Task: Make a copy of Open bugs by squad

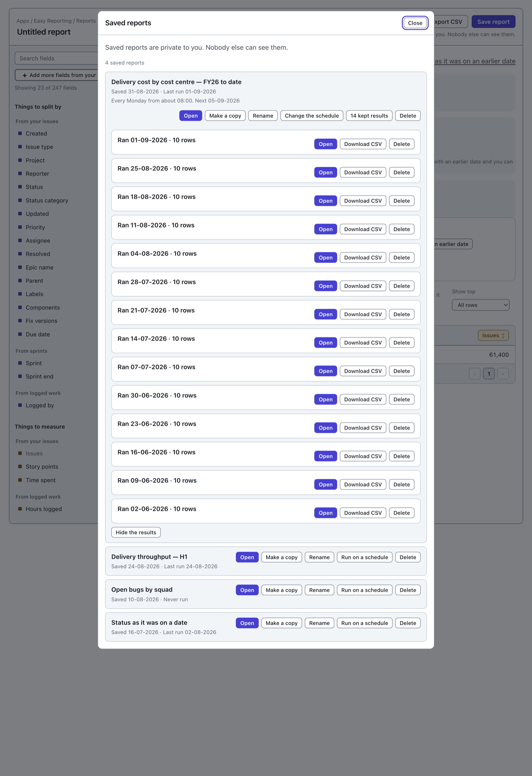Action: (281, 590)
